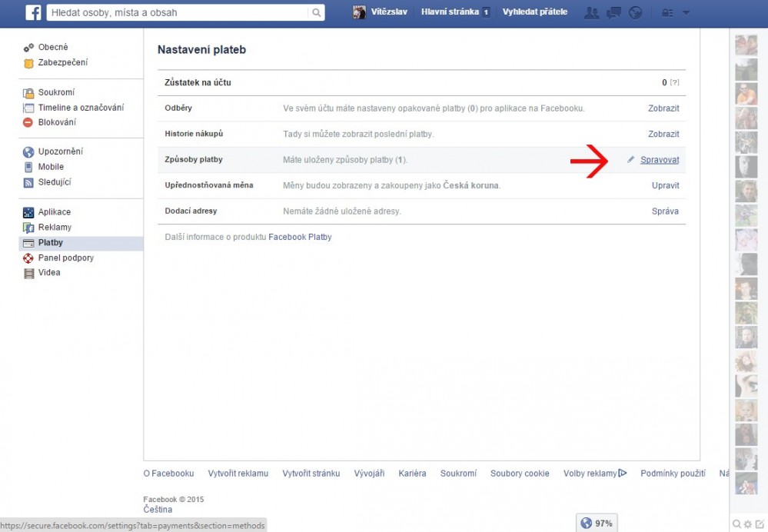Open Zabezpečení settings in sidebar

click(62, 62)
